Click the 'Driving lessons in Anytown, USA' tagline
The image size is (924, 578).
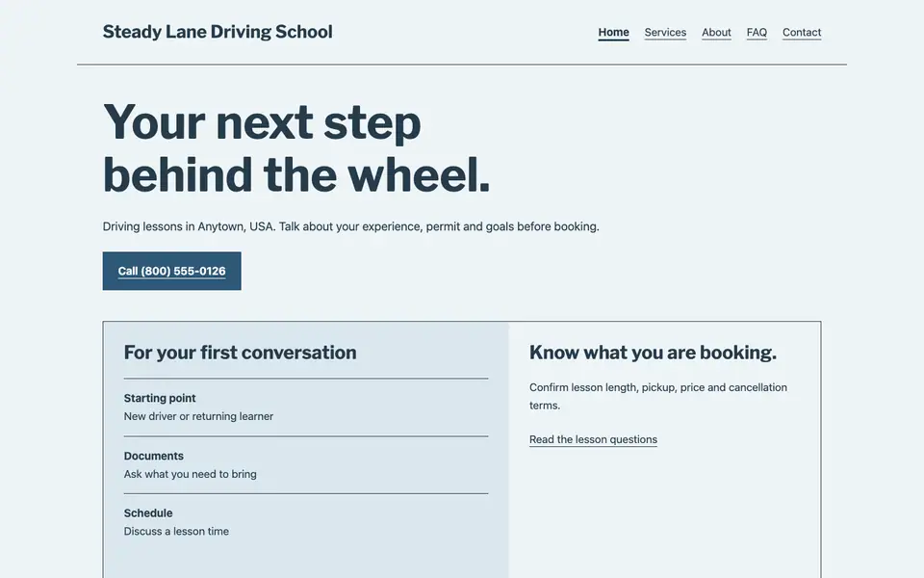[350, 226]
